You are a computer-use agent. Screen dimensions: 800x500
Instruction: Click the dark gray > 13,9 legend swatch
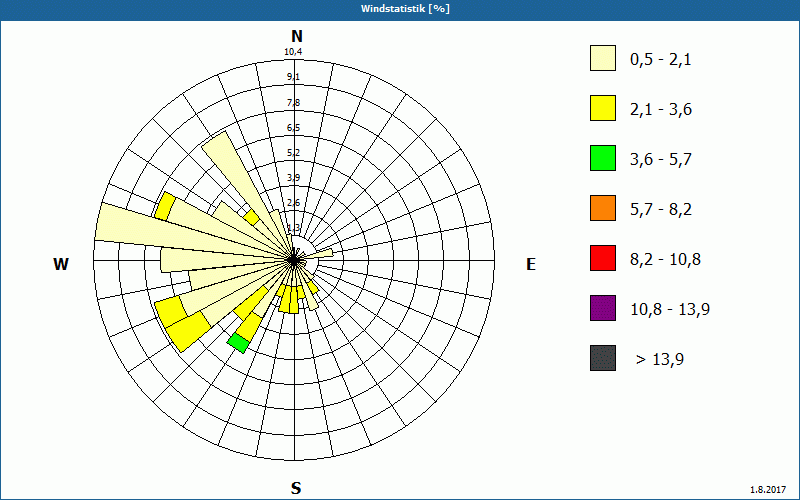[603, 358]
